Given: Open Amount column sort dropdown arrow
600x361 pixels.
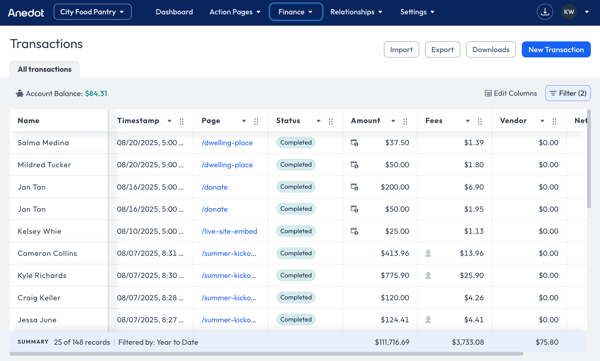Looking at the screenshot, I should pyautogui.click(x=393, y=121).
